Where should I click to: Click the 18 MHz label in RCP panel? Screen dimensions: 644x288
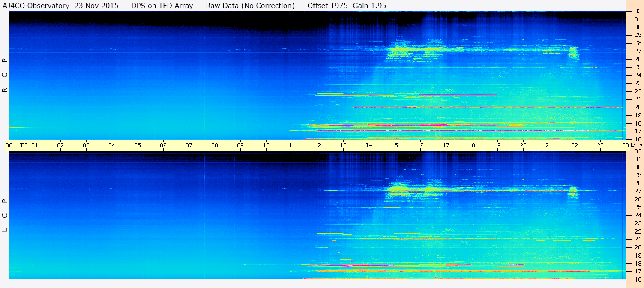pos(637,123)
